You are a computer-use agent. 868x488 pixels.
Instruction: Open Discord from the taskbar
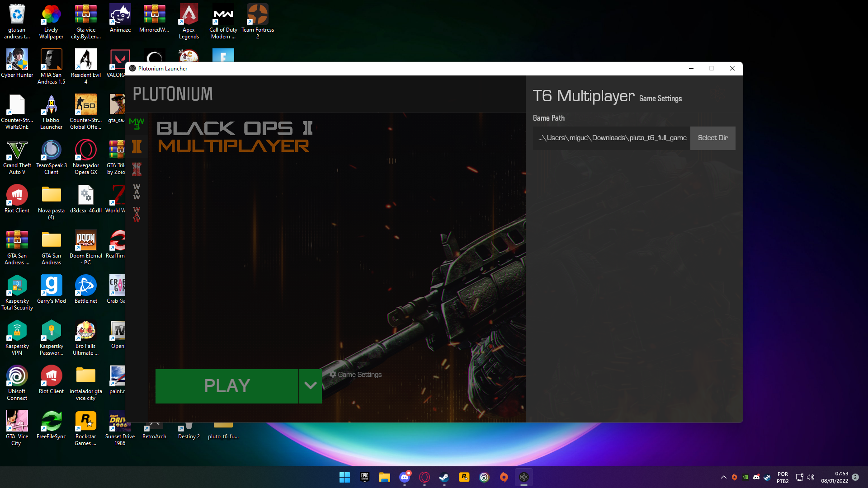coord(405,477)
